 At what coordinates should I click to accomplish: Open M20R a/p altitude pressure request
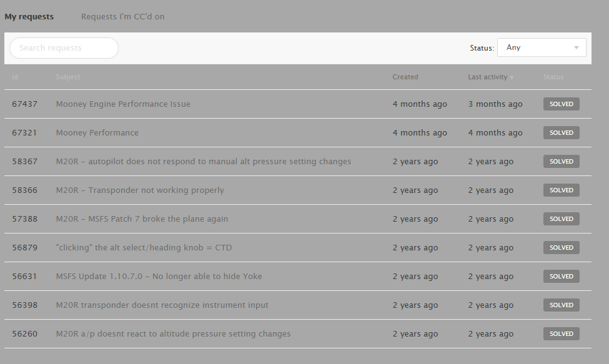(x=173, y=334)
